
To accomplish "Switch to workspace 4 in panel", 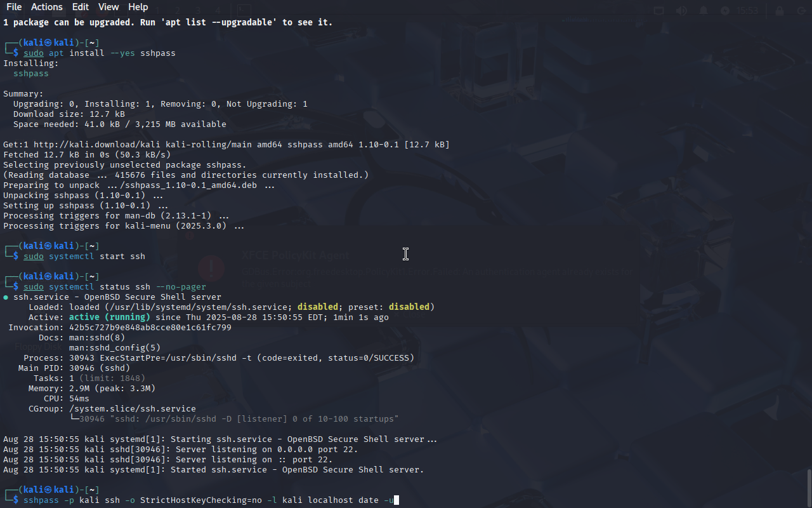I will pos(218,10).
